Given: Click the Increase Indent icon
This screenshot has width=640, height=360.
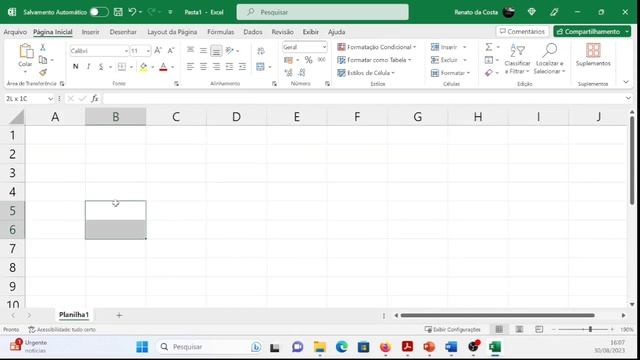Looking at the screenshot, I should [242, 67].
